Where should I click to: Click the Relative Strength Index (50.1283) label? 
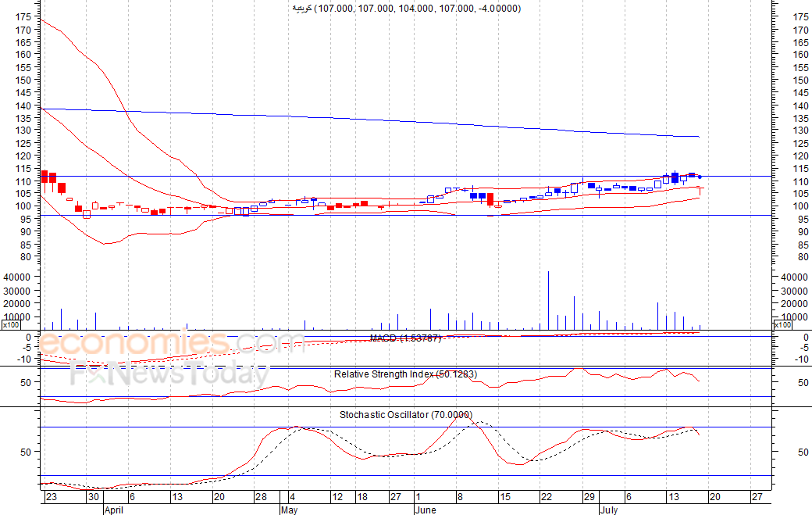tap(405, 374)
